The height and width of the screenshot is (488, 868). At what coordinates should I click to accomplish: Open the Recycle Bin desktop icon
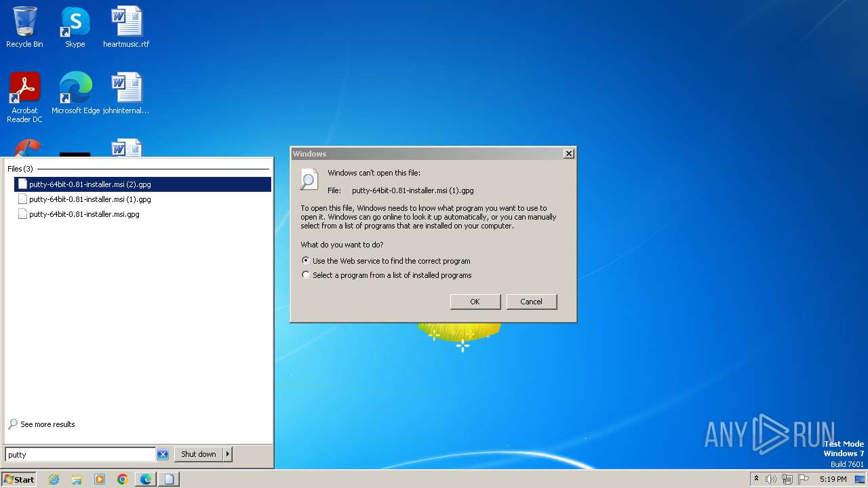(x=24, y=27)
